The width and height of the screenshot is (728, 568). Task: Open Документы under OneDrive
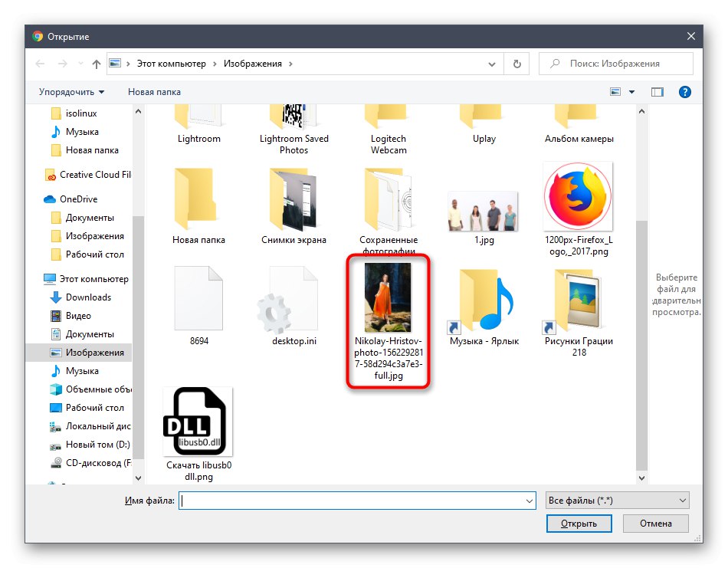(x=82, y=218)
